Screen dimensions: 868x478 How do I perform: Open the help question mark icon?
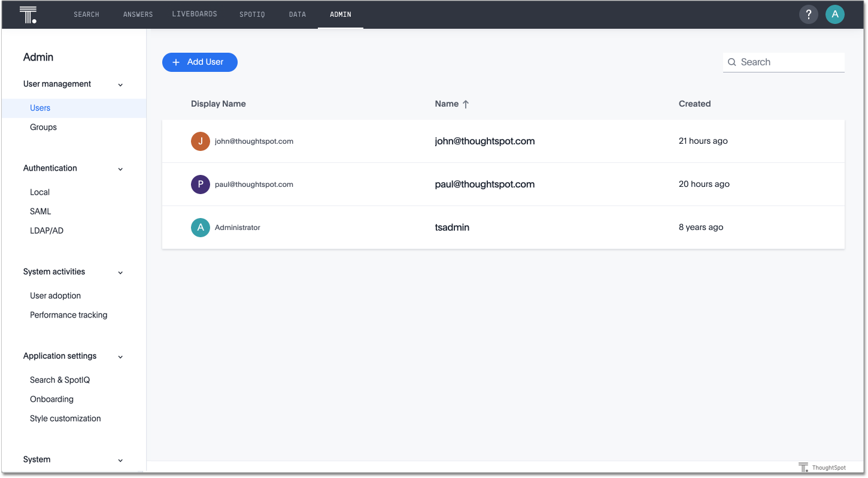[808, 14]
